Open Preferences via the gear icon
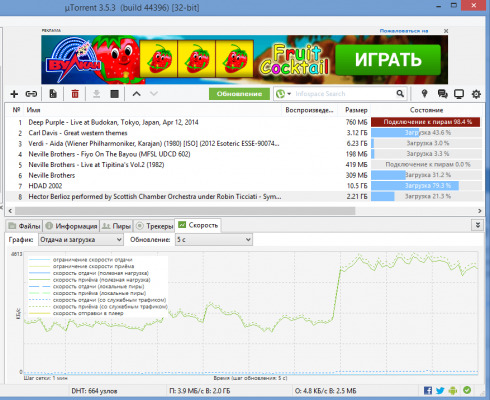Image resolution: width=490 pixels, height=400 pixels. (476, 94)
